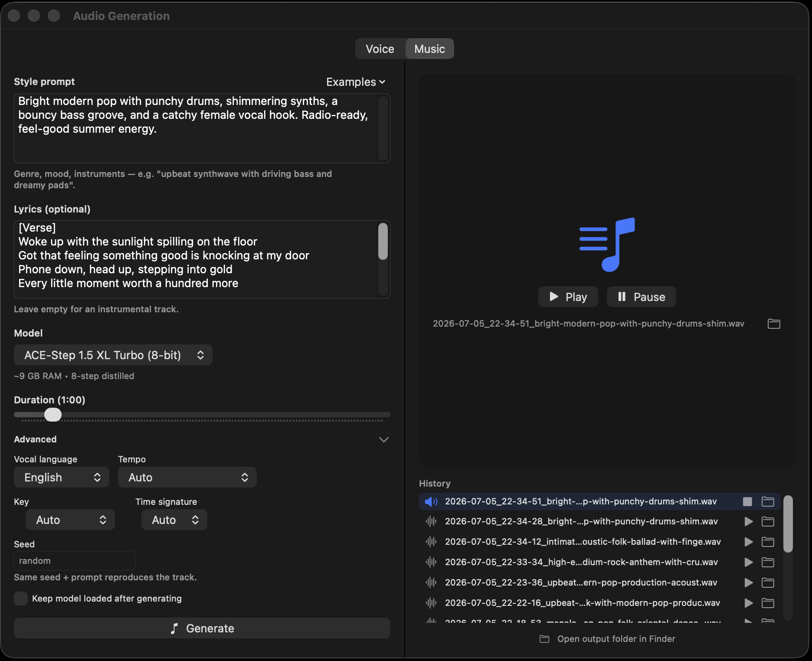Click the large music note artwork icon

pos(607,245)
